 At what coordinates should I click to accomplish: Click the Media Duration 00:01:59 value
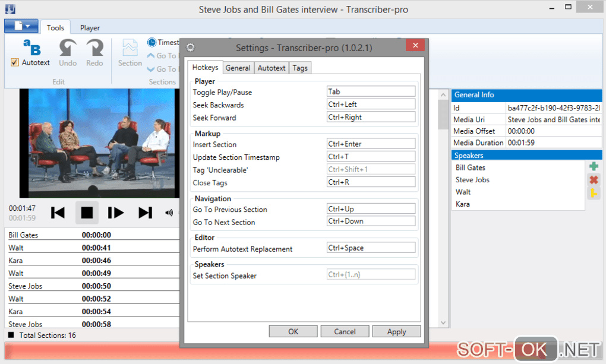[x=554, y=143]
